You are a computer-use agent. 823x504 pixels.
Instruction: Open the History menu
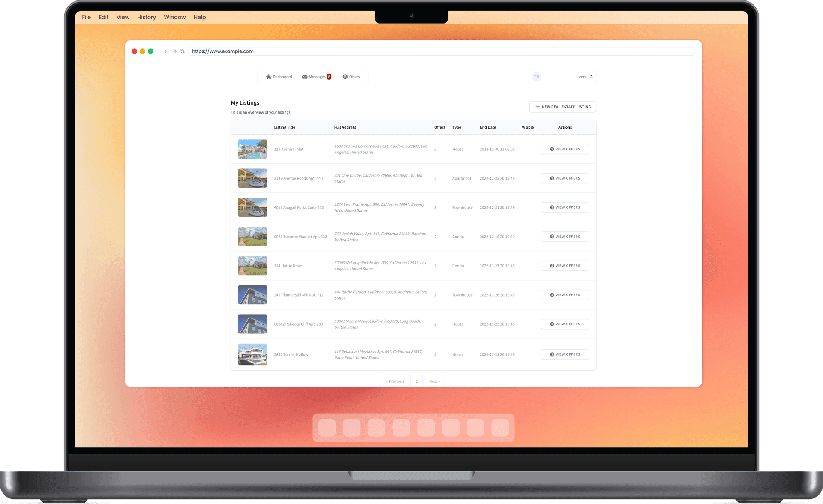click(146, 17)
